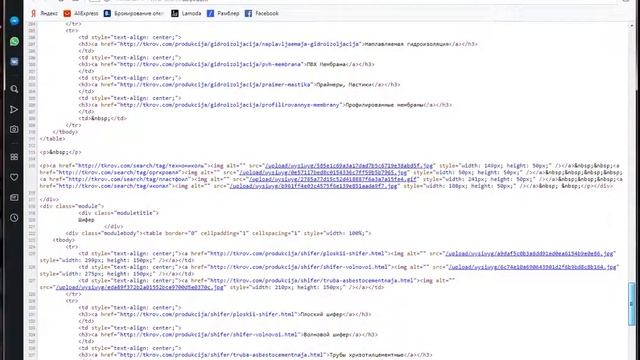
Task: Click Facebook bookmark favicon
Action: 248,13
